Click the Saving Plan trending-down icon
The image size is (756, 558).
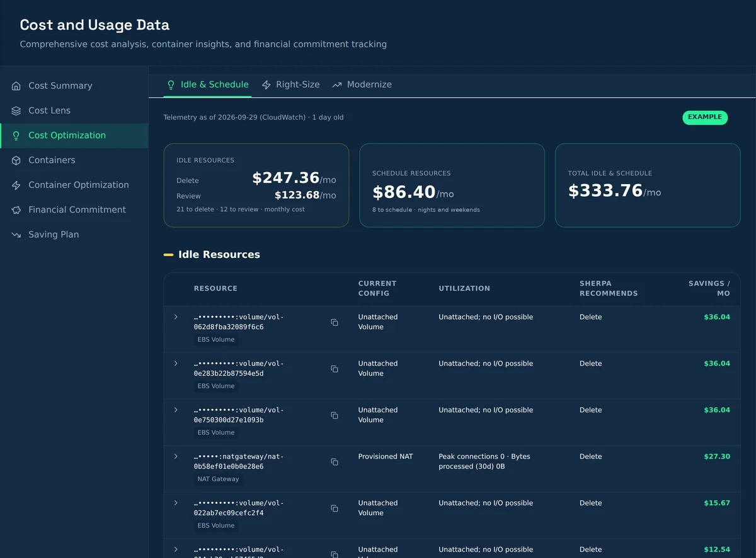pos(16,235)
